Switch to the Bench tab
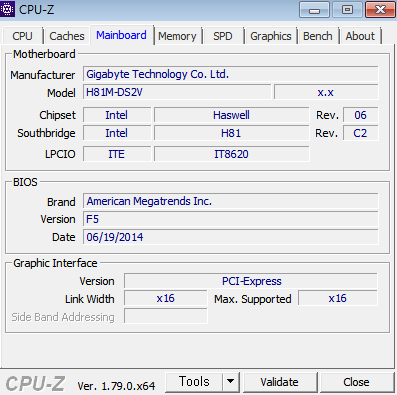Screen dimensions: 397x395 pos(318,36)
